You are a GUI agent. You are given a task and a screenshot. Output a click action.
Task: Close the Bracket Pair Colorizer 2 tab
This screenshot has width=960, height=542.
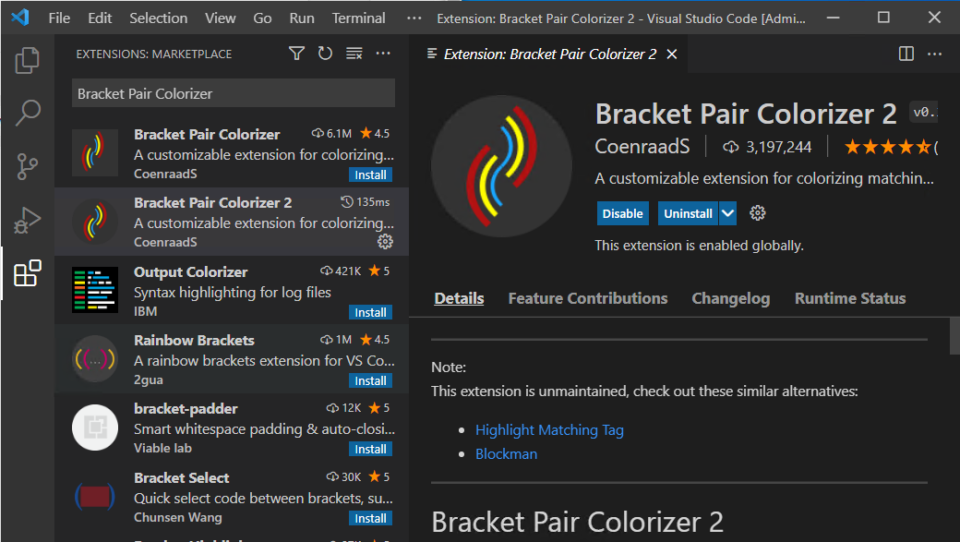(x=672, y=54)
